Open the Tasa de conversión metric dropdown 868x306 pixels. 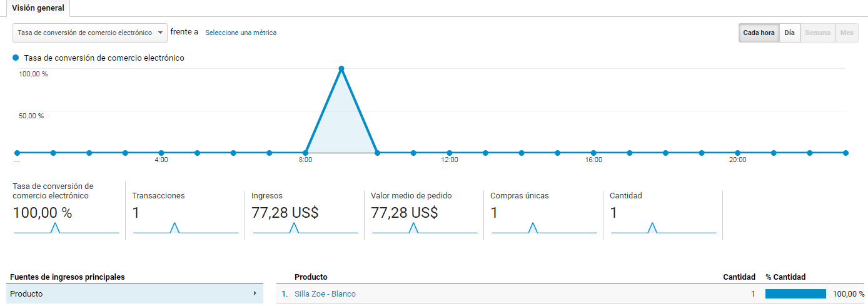[x=90, y=33]
